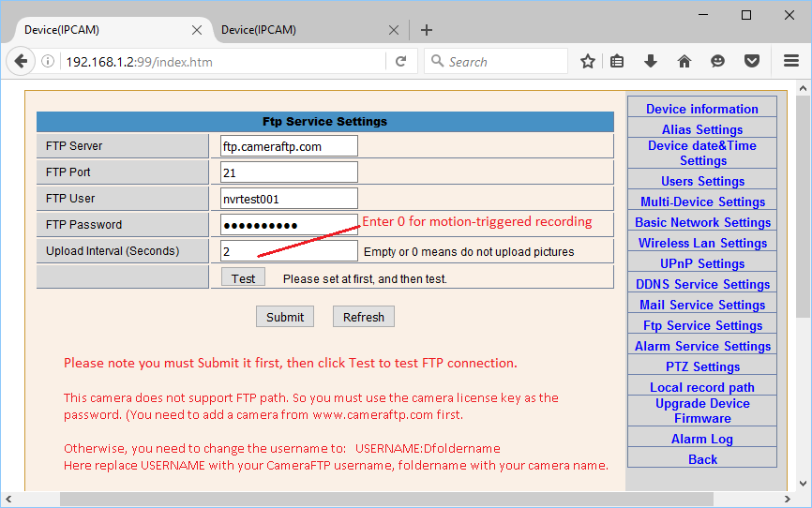Open the site information icon in the address bar
The width and height of the screenshot is (812, 508).
tap(48, 62)
